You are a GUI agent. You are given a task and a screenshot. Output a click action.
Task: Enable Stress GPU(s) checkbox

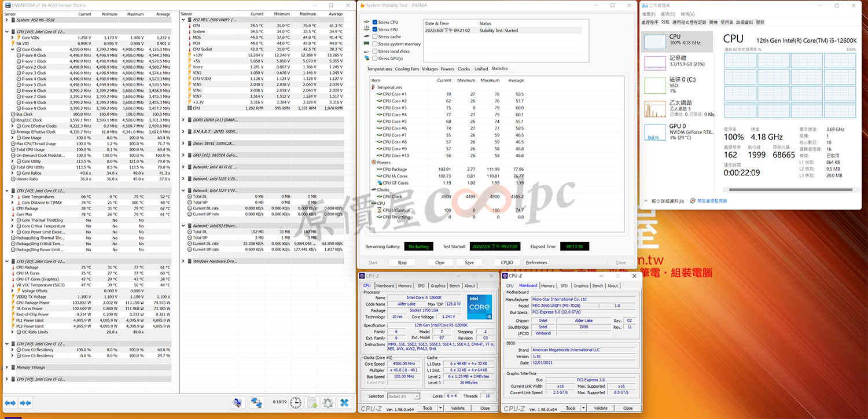point(375,58)
